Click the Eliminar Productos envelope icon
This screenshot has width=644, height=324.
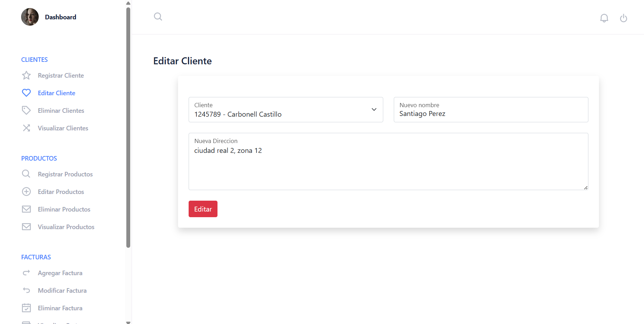[x=26, y=209]
